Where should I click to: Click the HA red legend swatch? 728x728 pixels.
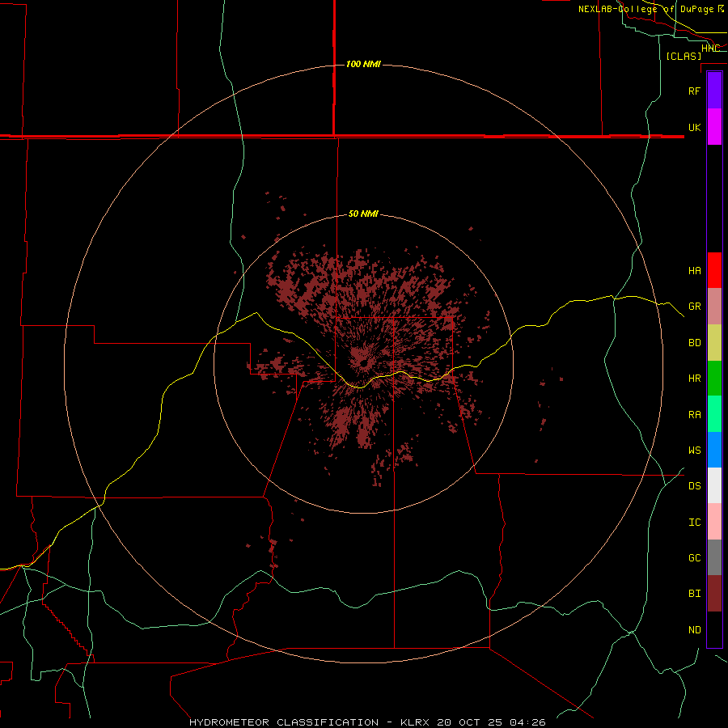pyautogui.click(x=714, y=270)
